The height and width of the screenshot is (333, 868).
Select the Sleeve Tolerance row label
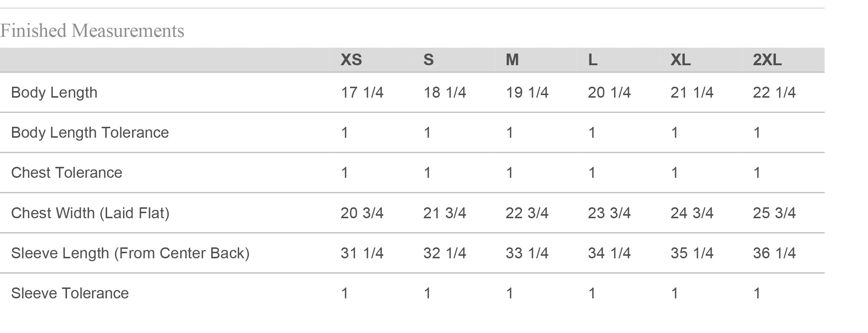coord(70,293)
